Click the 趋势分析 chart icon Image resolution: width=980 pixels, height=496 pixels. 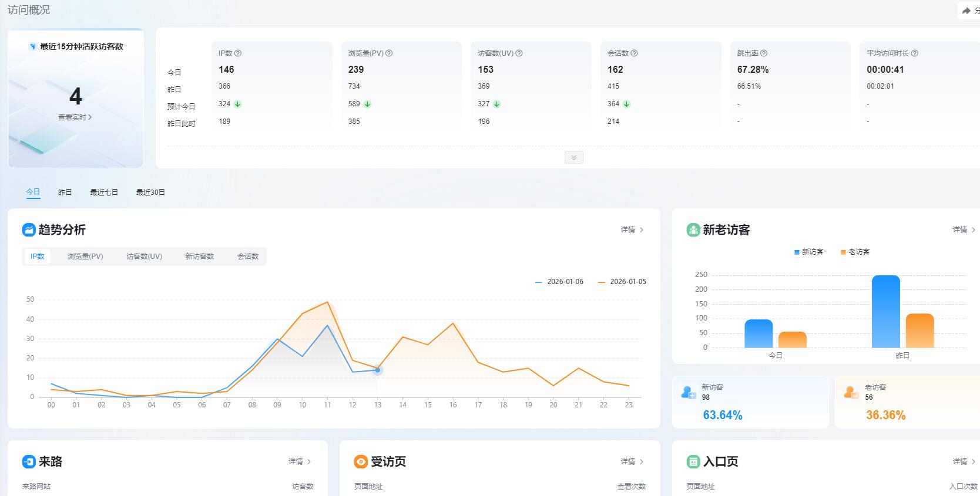coord(29,230)
